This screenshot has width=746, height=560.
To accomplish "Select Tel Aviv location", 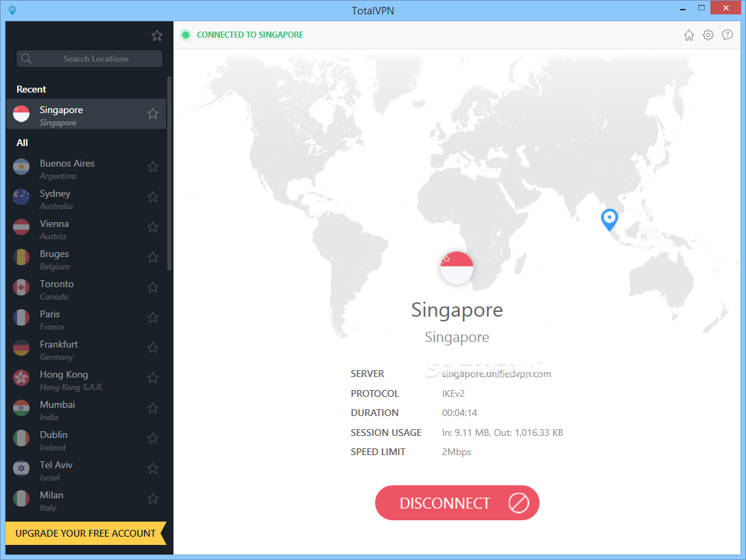I will pyautogui.click(x=86, y=471).
